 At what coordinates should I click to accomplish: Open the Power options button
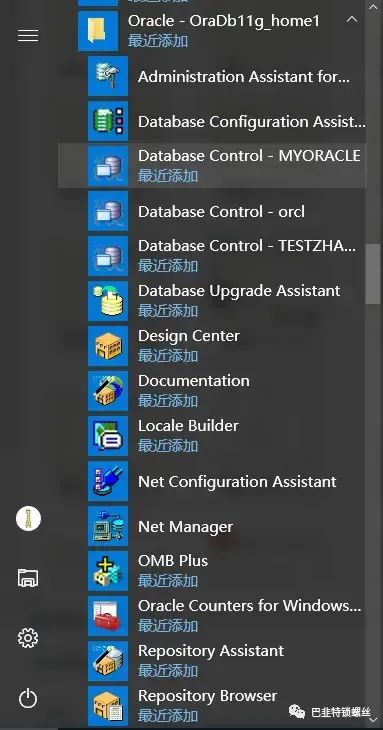click(28, 698)
